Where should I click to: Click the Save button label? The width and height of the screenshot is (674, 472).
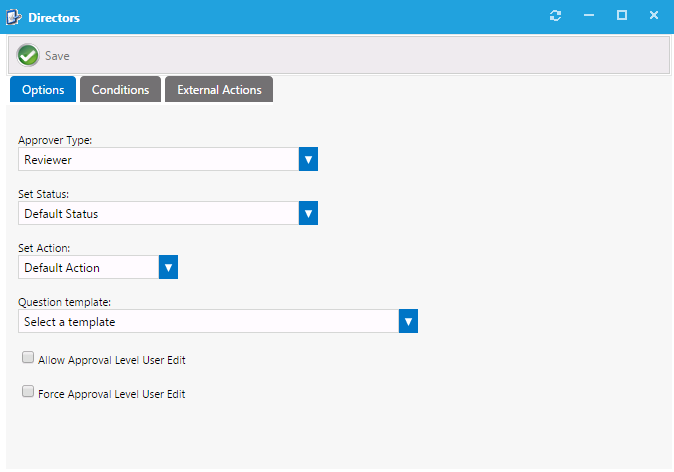click(57, 56)
